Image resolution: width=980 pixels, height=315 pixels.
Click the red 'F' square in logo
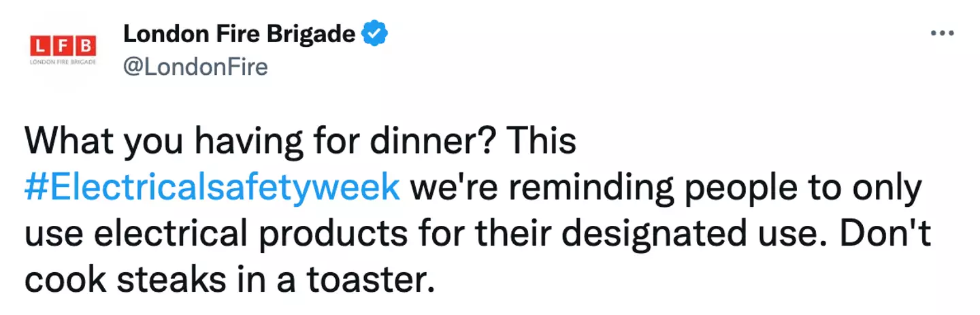[63, 46]
